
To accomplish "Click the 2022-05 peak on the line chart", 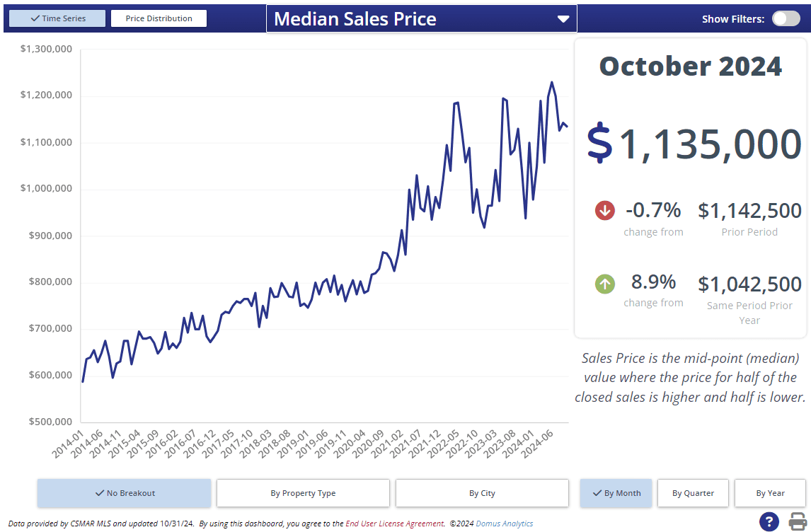I will tap(457, 103).
